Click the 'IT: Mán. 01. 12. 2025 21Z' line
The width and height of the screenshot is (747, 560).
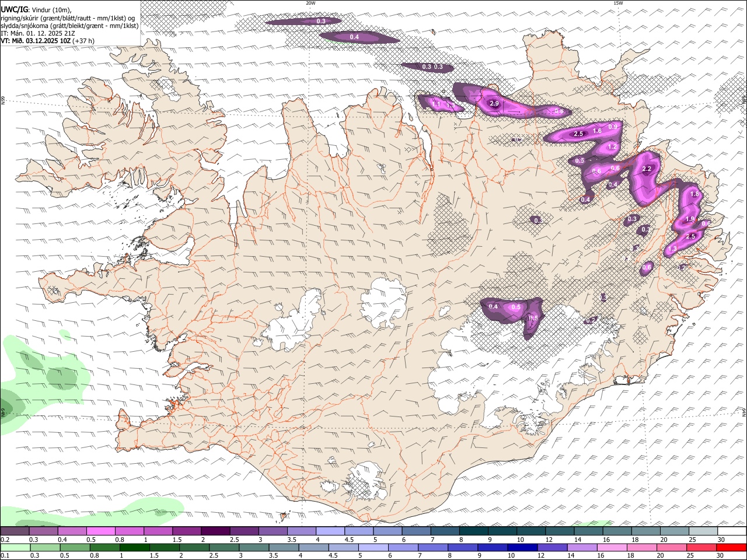tap(38, 33)
